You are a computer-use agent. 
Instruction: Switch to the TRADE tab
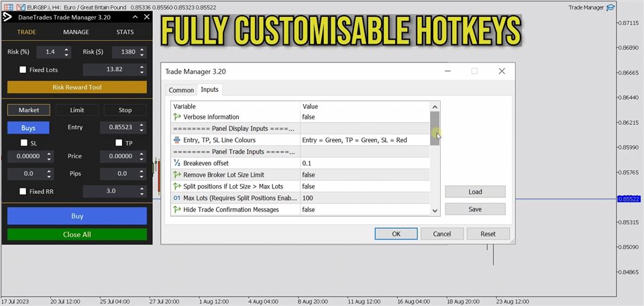click(27, 32)
